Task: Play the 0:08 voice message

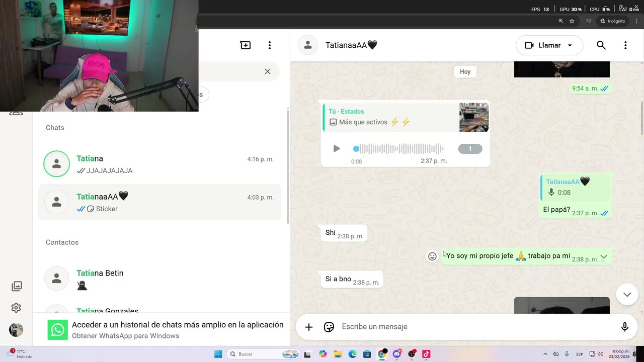Action: (x=337, y=149)
